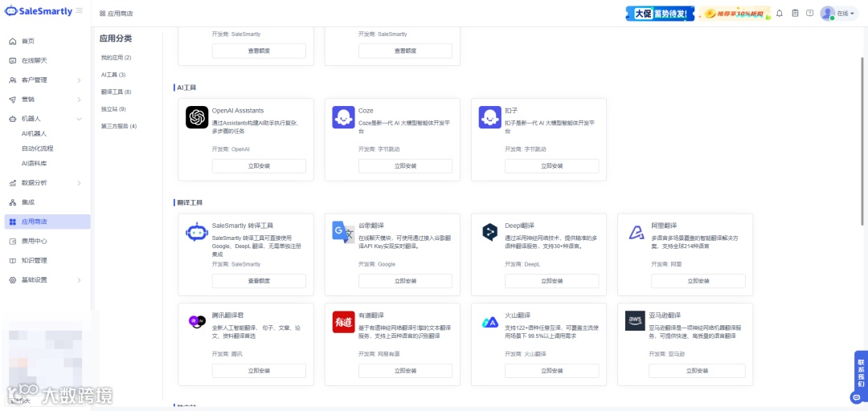Viewport: 868px width, 411px height.
Task: Click the 扣子 app icon
Action: (x=490, y=117)
